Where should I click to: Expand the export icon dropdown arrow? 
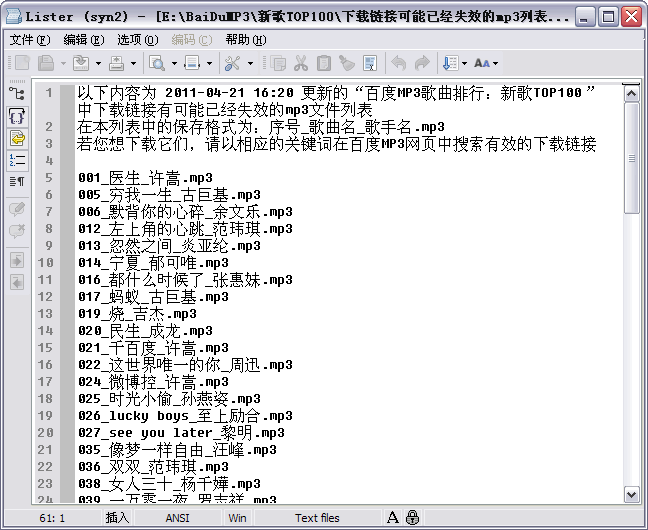coord(133,64)
